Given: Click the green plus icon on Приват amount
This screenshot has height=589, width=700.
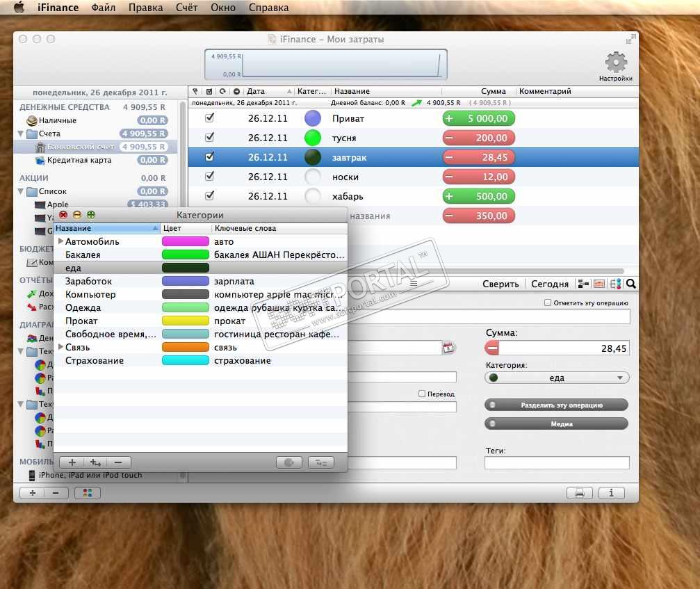Looking at the screenshot, I should coord(449,118).
